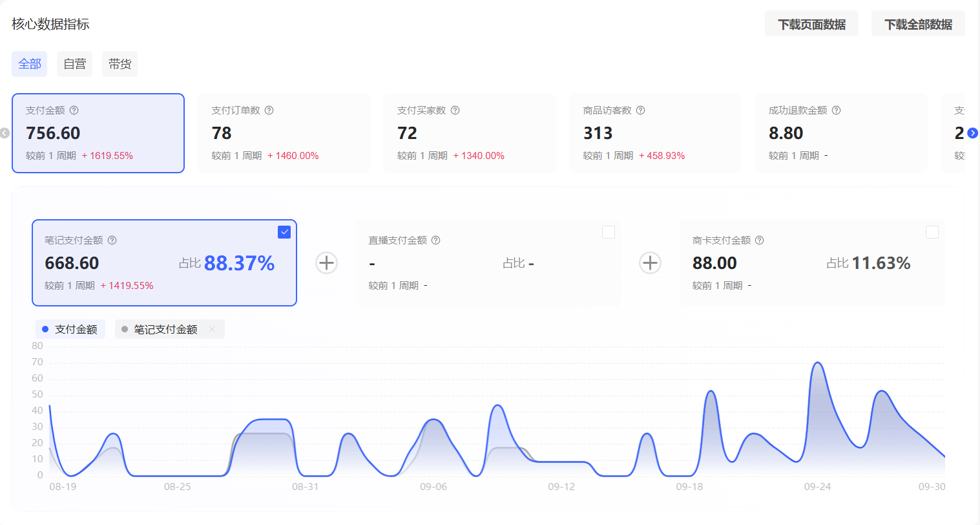Click the 09-06 axis date label
980x525 pixels.
pos(433,487)
